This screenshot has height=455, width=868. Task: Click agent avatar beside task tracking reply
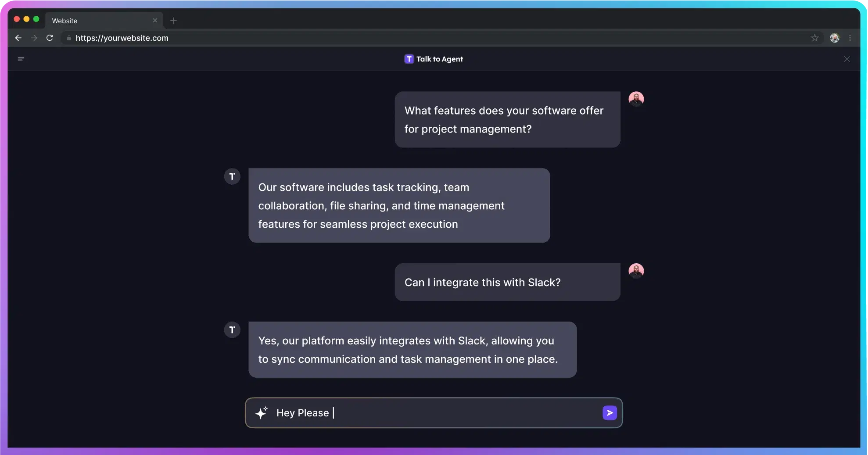232,176
